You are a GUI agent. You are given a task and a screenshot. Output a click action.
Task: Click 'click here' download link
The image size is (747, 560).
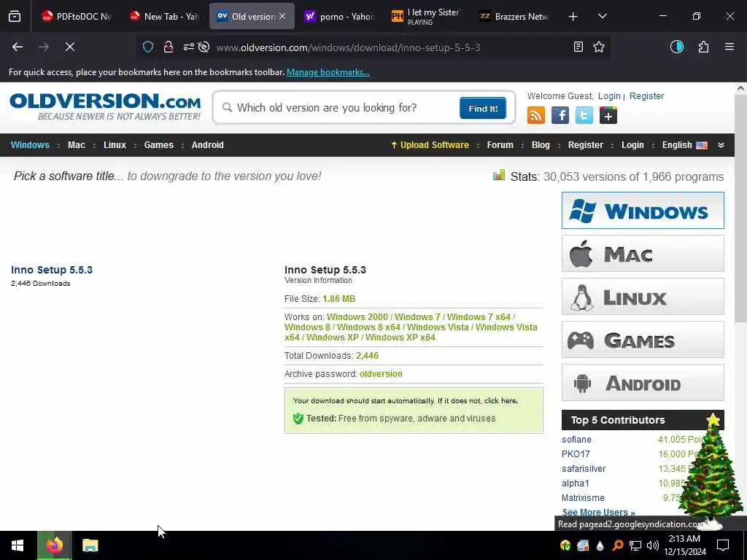click(x=500, y=401)
